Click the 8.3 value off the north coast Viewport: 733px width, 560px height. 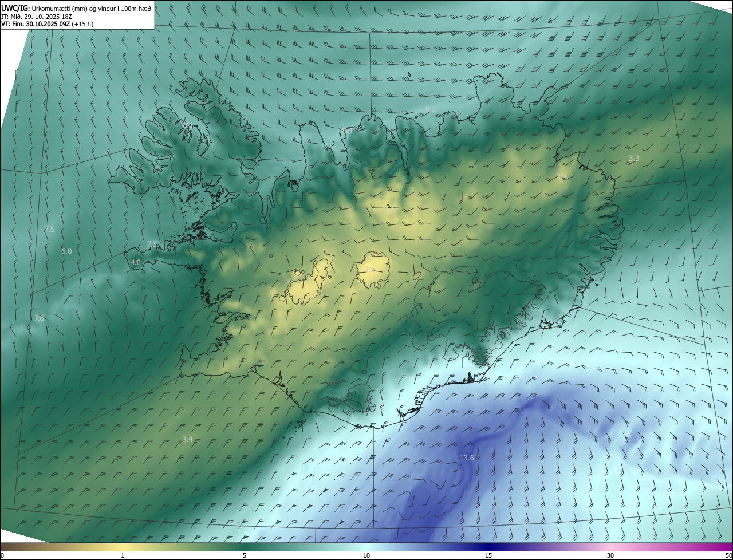coord(431,109)
